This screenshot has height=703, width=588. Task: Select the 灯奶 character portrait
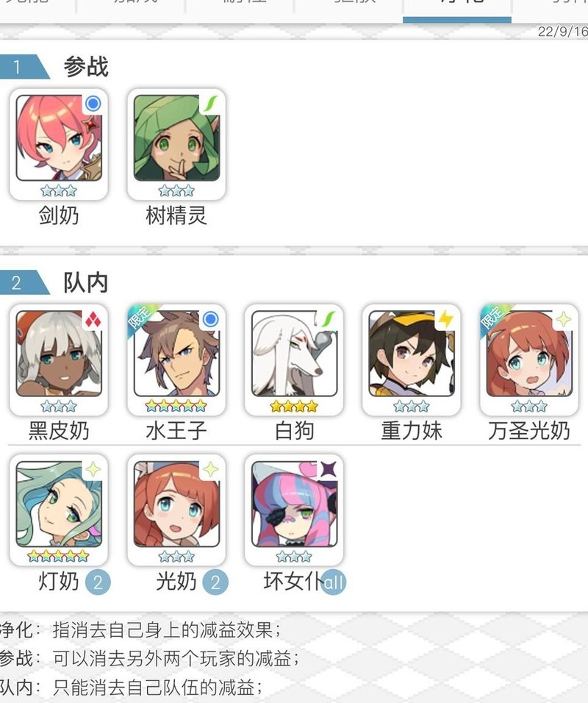(59, 510)
